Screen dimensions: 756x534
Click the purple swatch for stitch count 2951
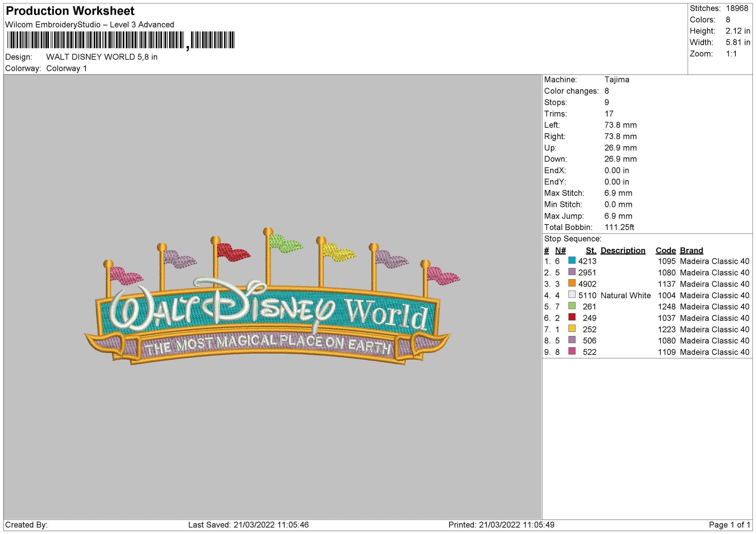(572, 272)
